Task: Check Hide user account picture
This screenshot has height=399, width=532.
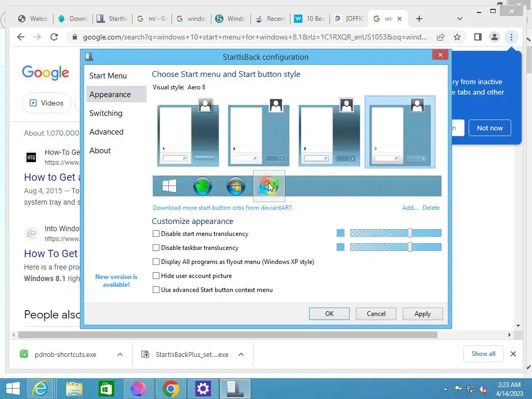Action: point(156,275)
